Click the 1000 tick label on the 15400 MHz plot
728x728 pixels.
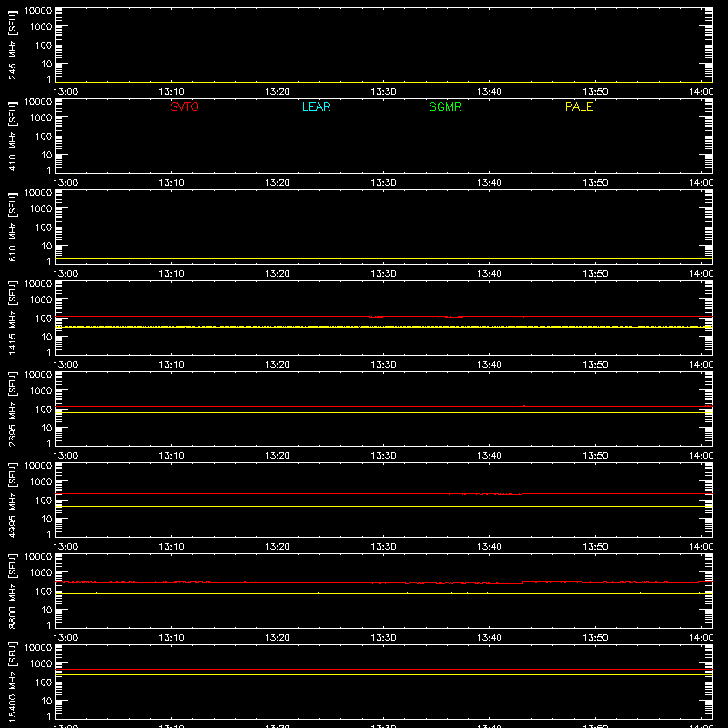[x=41, y=664]
